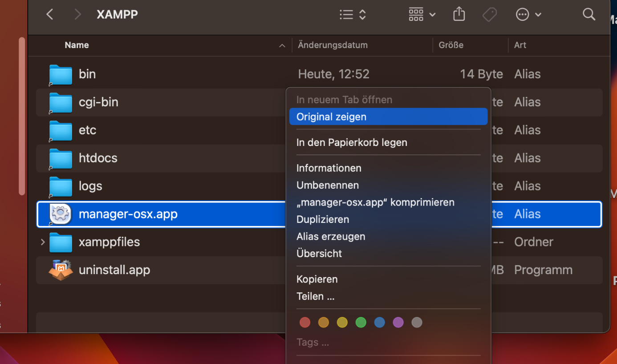
Task: Click the Share toolbar icon
Action: [459, 14]
